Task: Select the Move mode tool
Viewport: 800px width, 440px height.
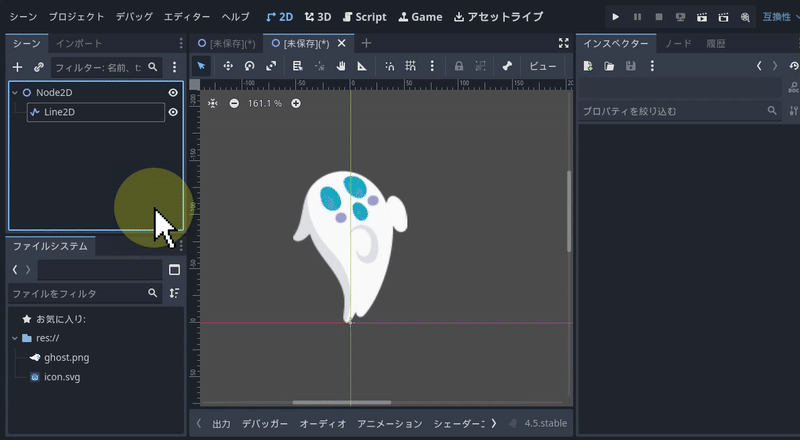Action: click(x=228, y=66)
